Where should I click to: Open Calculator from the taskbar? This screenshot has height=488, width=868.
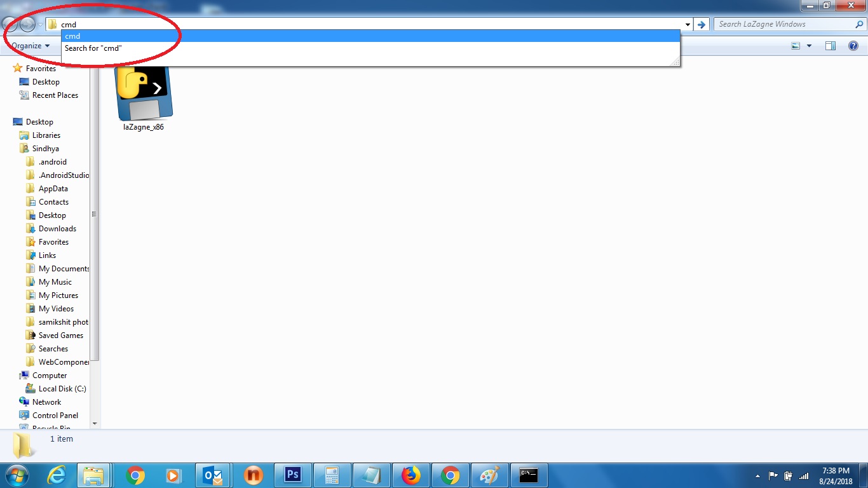[331, 475]
